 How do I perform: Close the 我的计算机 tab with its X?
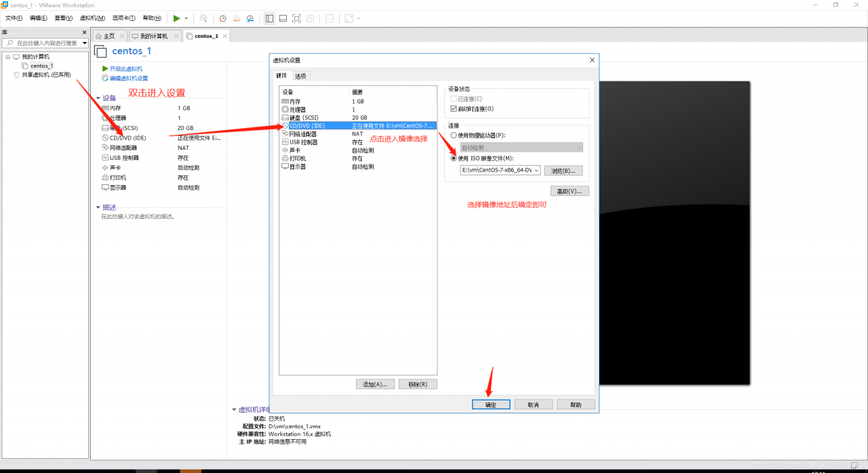click(176, 36)
